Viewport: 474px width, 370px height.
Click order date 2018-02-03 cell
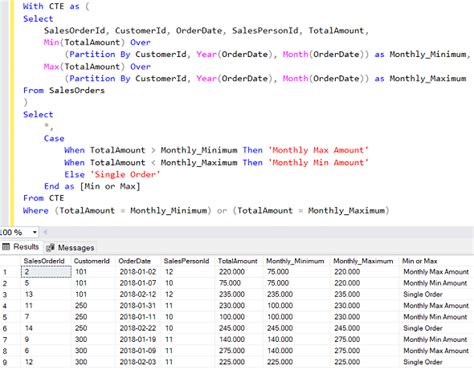[x=138, y=362]
